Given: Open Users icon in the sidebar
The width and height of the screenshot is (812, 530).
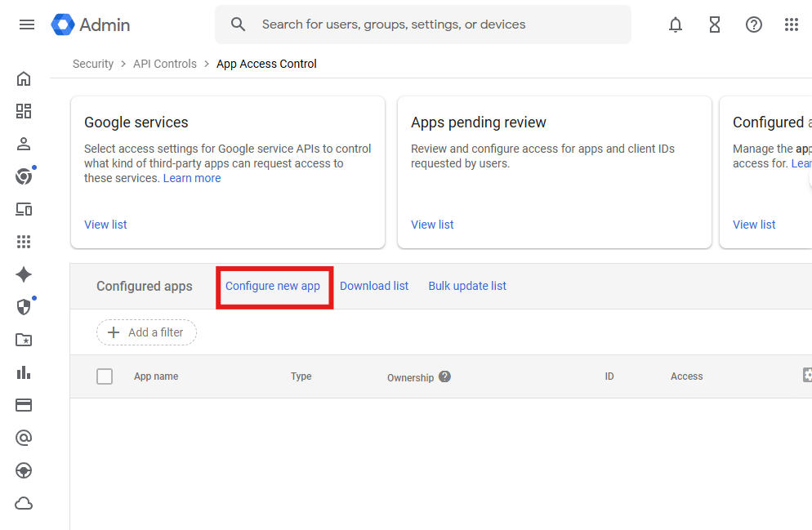Looking at the screenshot, I should coord(24,144).
